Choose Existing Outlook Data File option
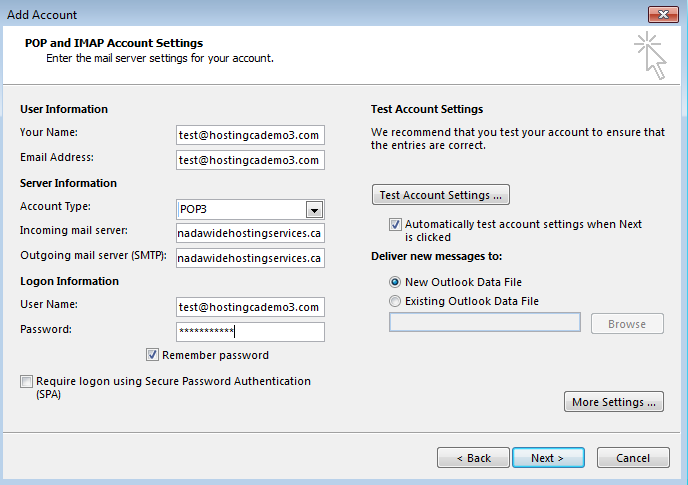 point(395,301)
